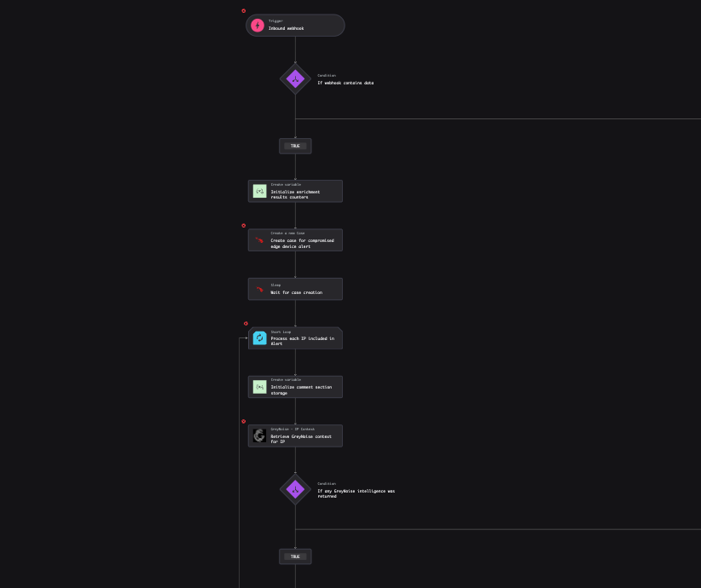Click the red marker beside the Short Loop node
Image resolution: width=701 pixels, height=588 pixels.
pos(246,324)
